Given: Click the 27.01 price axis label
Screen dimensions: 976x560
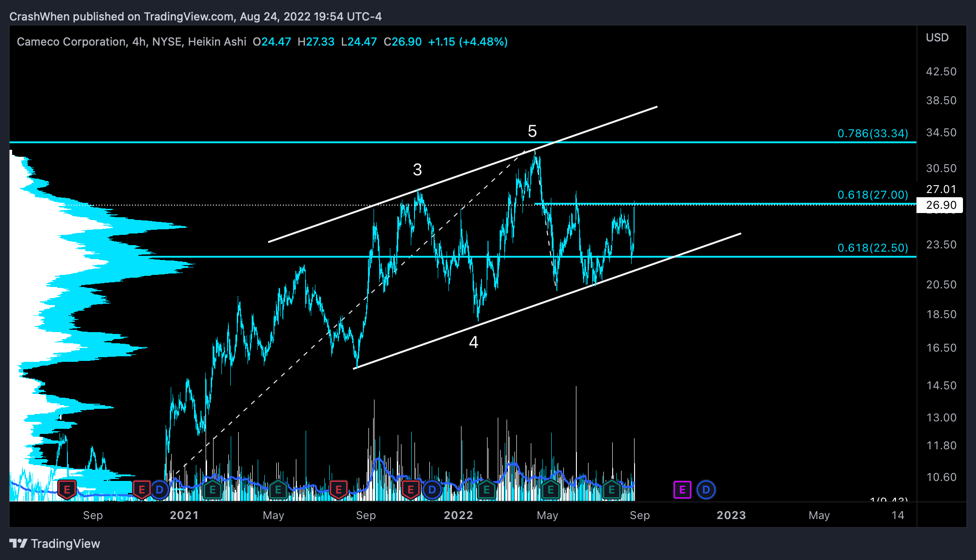Looking at the screenshot, I should (x=941, y=189).
